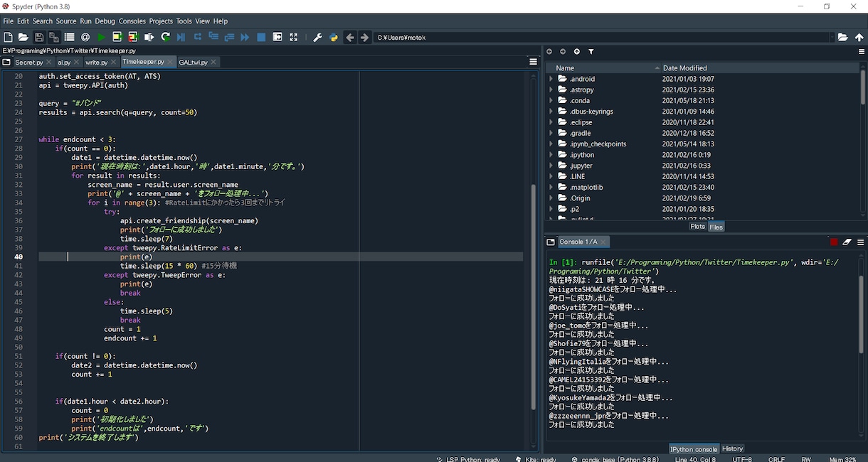Start debugging the file

click(181, 37)
